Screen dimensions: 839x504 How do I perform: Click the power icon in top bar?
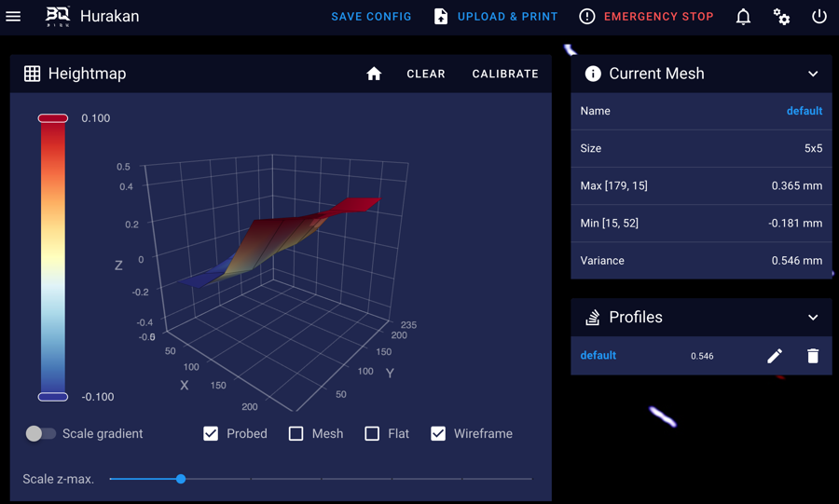(818, 17)
